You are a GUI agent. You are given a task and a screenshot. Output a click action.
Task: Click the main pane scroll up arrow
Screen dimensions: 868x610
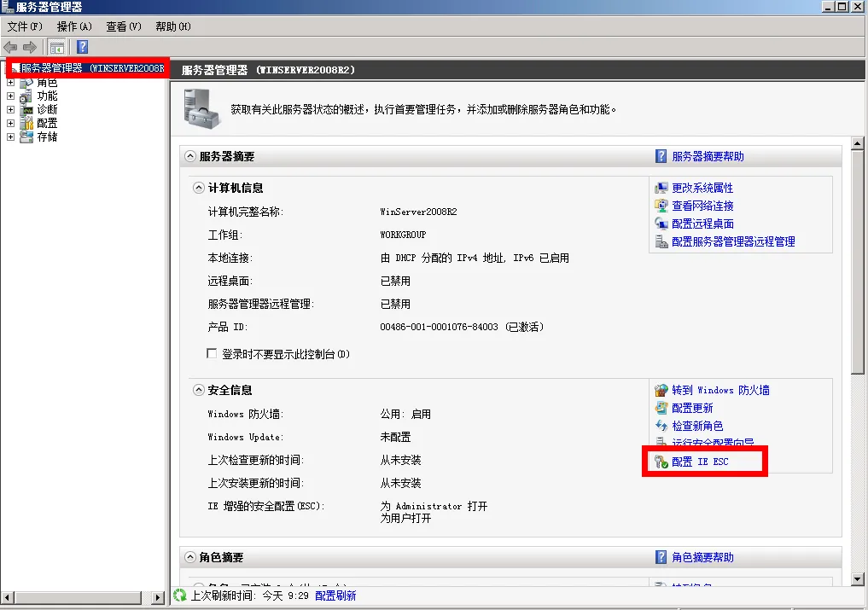858,143
